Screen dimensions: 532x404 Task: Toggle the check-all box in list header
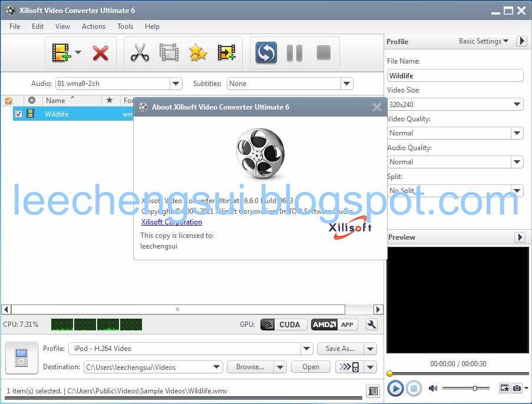pyautogui.click(x=8, y=101)
